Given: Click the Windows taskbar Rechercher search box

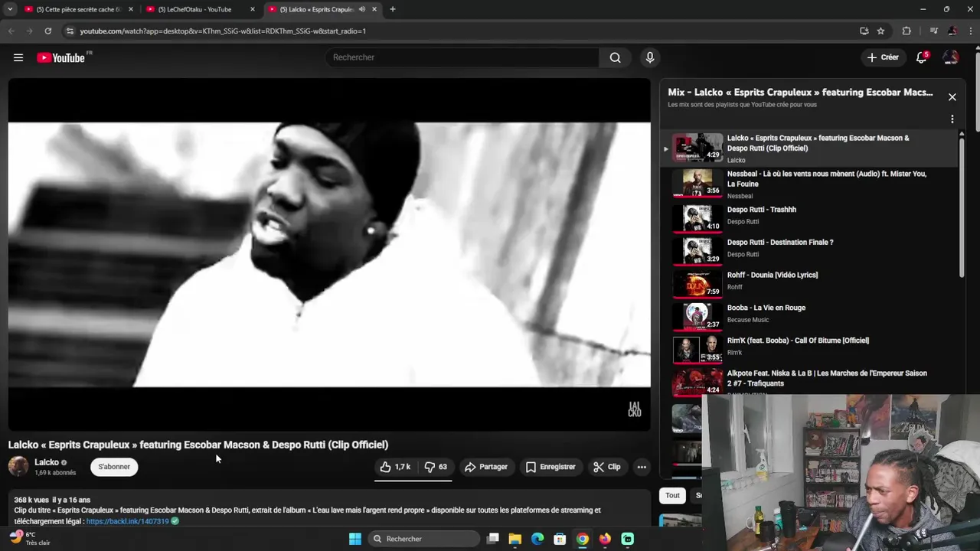Looking at the screenshot, I should pos(424,539).
